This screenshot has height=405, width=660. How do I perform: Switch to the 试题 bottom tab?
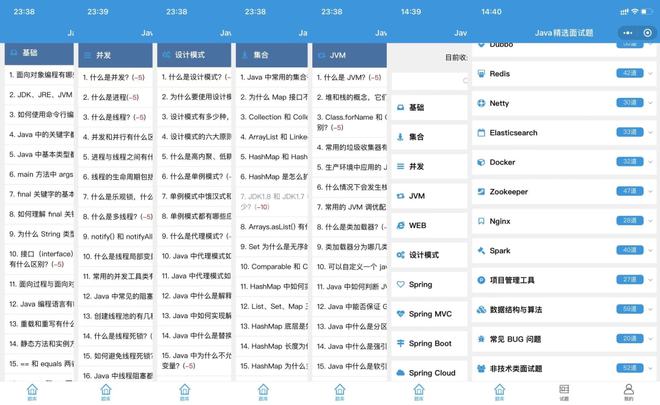[x=564, y=391]
